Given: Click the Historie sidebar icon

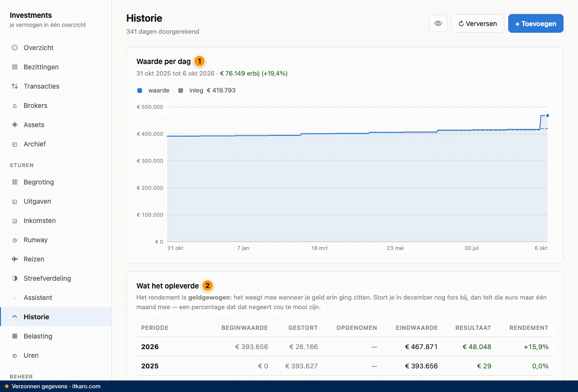Looking at the screenshot, I should (x=14, y=317).
